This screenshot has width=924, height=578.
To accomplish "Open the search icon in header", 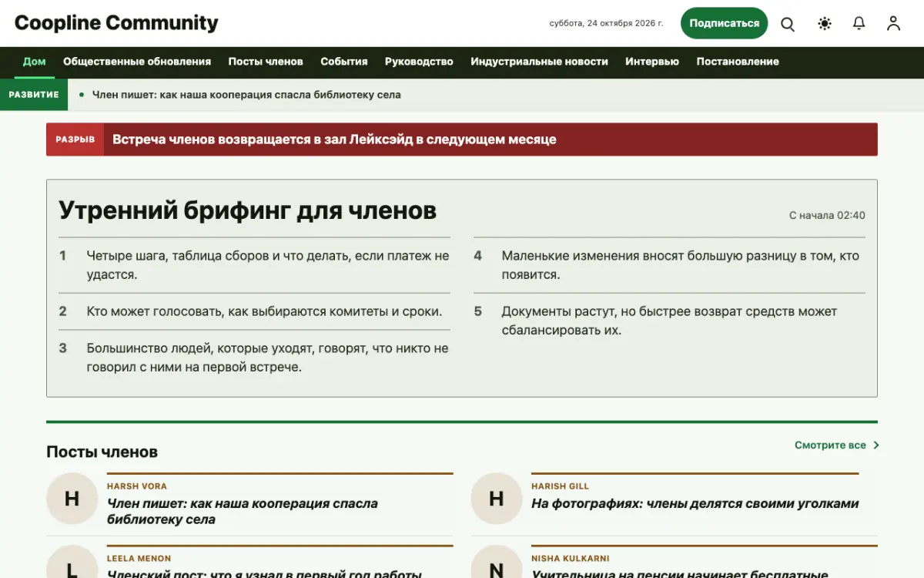I will pyautogui.click(x=788, y=24).
